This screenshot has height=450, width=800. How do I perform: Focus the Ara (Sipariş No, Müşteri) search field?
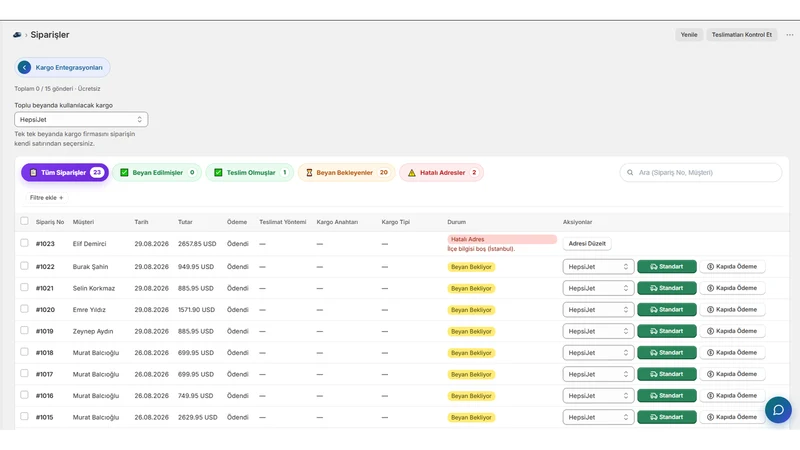tap(701, 172)
